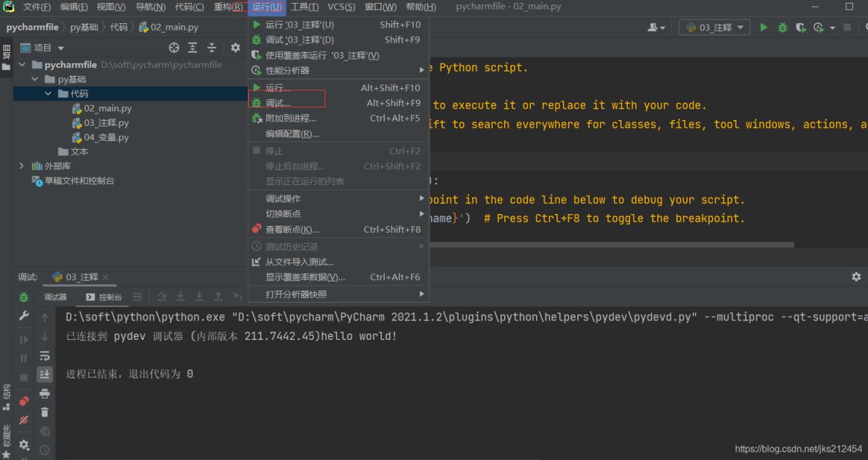Toggle scroll to end in console sidebar
This screenshot has width=868, height=460.
click(x=45, y=375)
